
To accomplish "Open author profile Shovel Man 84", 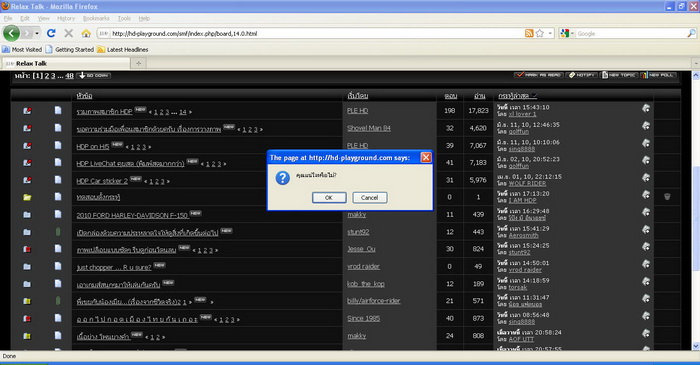I will click(369, 128).
